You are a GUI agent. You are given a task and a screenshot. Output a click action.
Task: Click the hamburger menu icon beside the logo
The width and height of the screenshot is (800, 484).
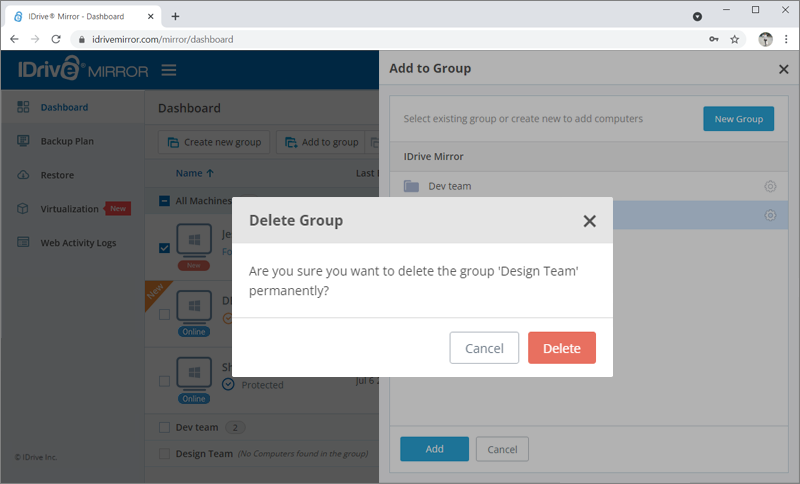pos(169,70)
